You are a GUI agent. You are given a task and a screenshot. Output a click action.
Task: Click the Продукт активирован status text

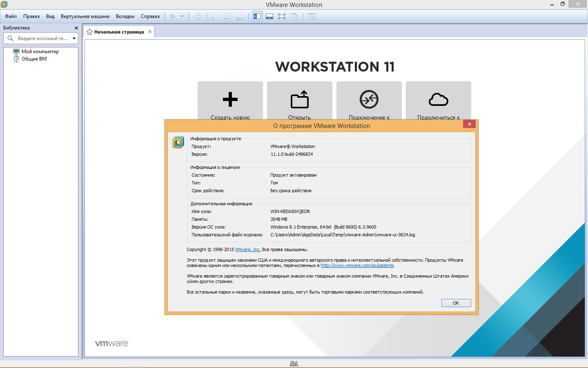(x=293, y=175)
